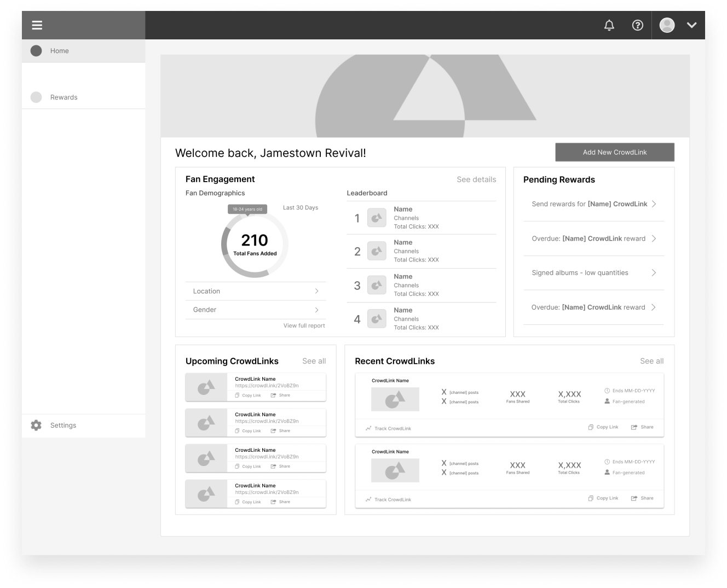The image size is (727, 588).
Task: Open fourth upcoming CrowdLink thumbnail
Action: pos(206,494)
